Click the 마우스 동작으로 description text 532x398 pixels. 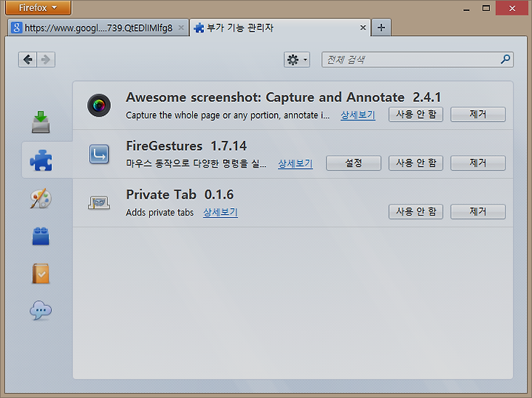tap(196, 163)
